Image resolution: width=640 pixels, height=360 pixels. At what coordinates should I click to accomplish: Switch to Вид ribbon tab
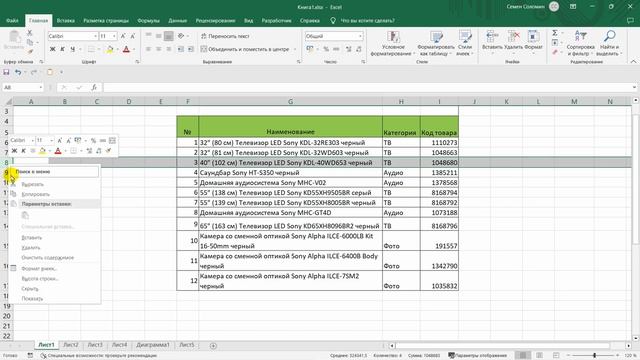click(249, 20)
